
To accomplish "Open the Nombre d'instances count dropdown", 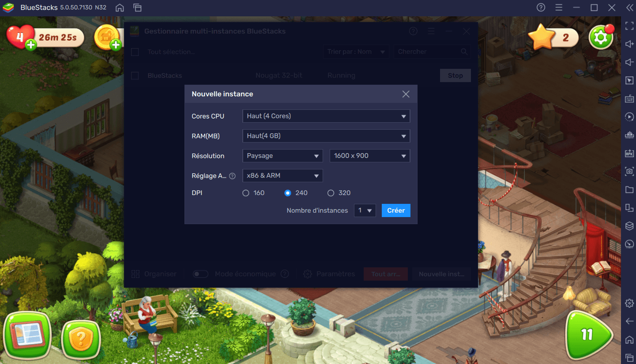I will [x=365, y=210].
